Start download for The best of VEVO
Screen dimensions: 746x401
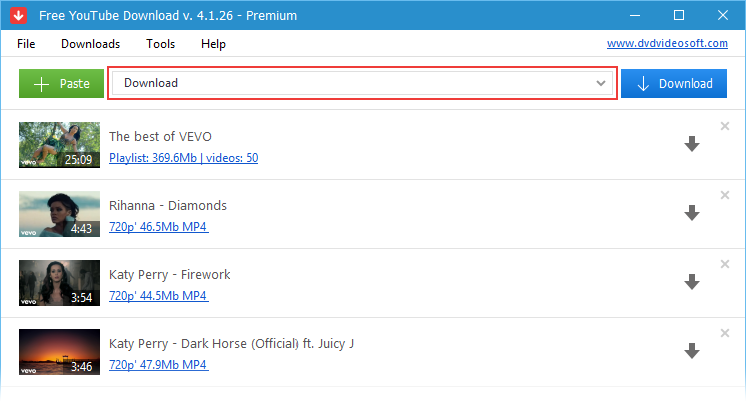(692, 144)
